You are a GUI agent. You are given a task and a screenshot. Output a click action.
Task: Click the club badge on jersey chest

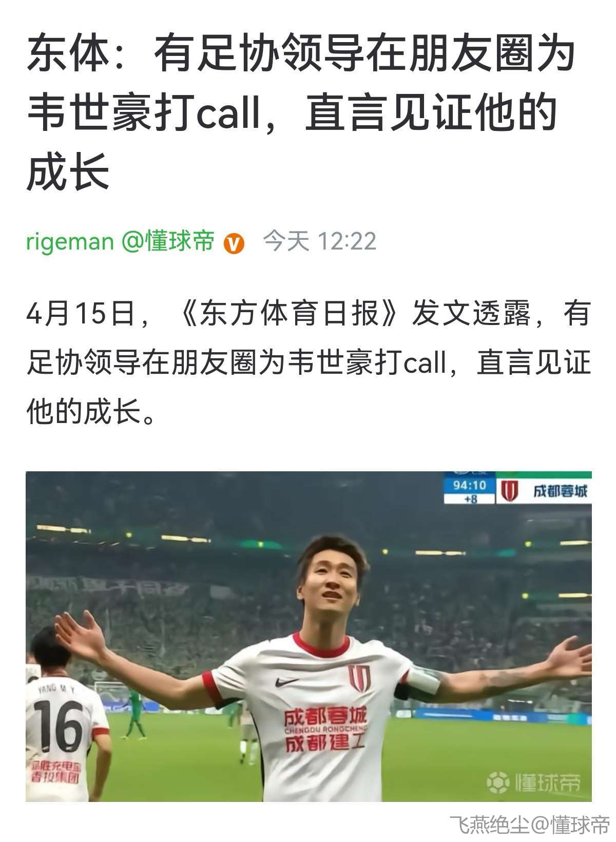coord(359,677)
